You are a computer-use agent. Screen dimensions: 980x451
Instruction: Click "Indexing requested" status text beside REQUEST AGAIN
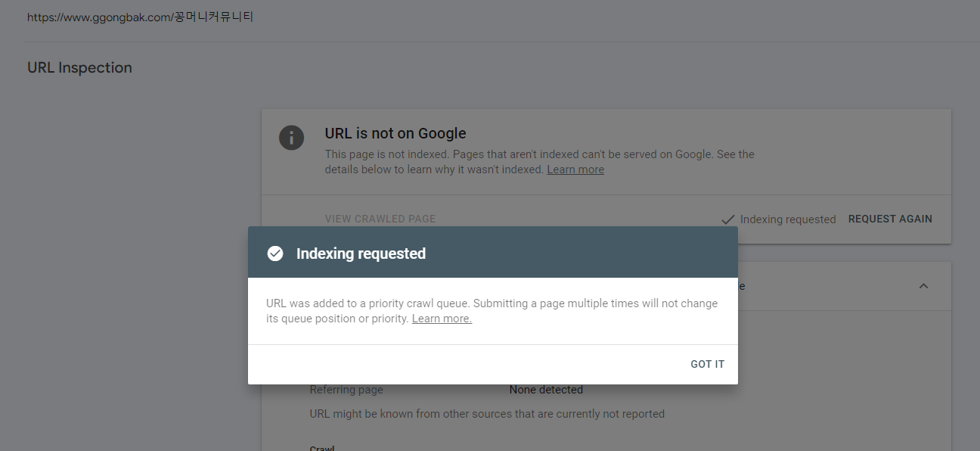(x=788, y=219)
